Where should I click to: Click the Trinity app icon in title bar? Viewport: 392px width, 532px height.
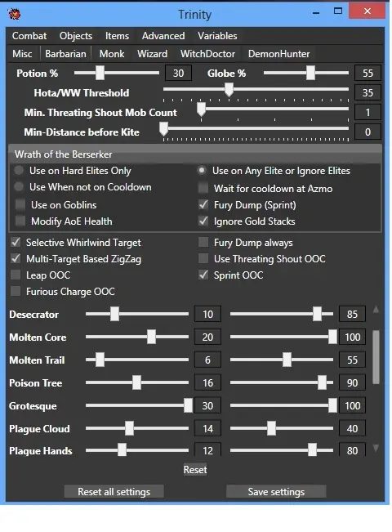point(14,14)
